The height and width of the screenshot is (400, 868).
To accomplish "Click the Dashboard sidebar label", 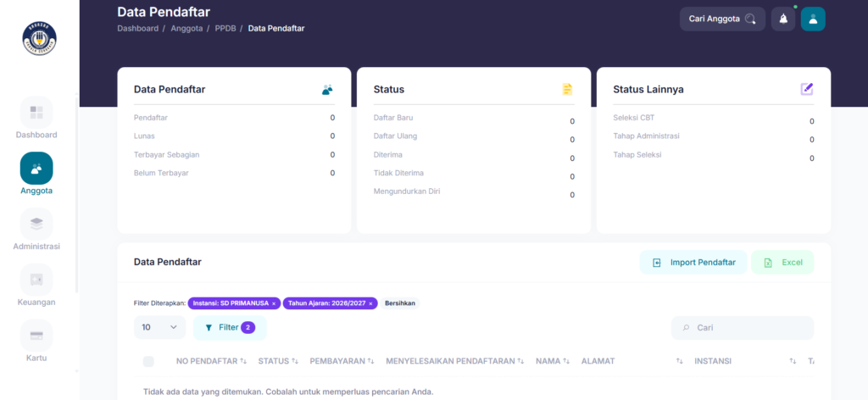I will [36, 135].
